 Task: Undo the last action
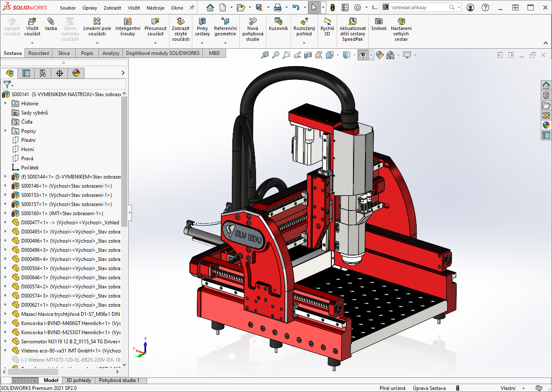pyautogui.click(x=296, y=7)
